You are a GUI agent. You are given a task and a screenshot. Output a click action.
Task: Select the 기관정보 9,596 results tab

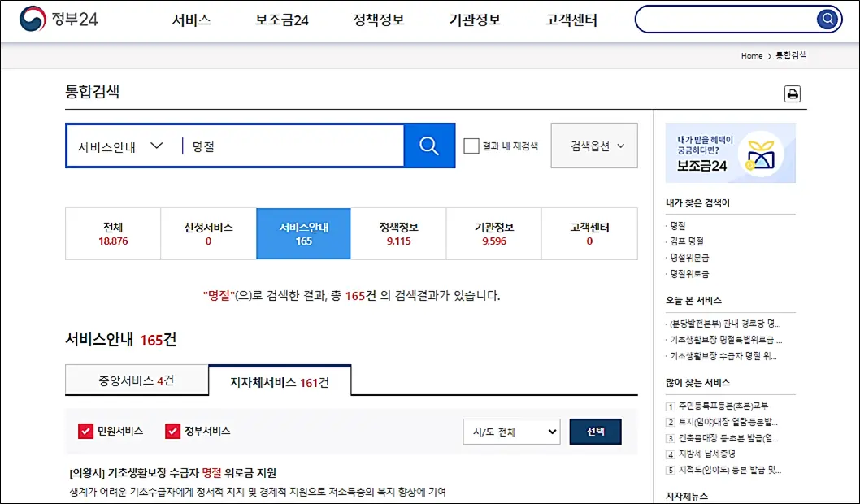(493, 233)
